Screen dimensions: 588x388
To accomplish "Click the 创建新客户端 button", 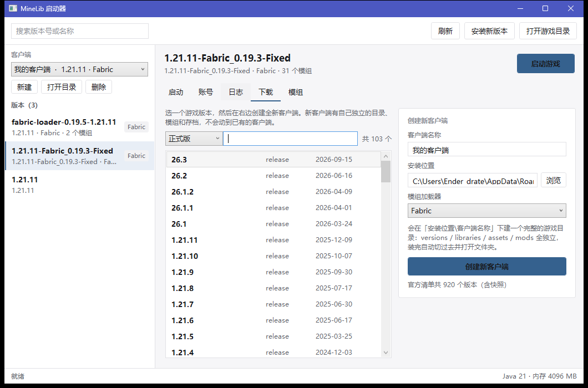I will click(486, 267).
